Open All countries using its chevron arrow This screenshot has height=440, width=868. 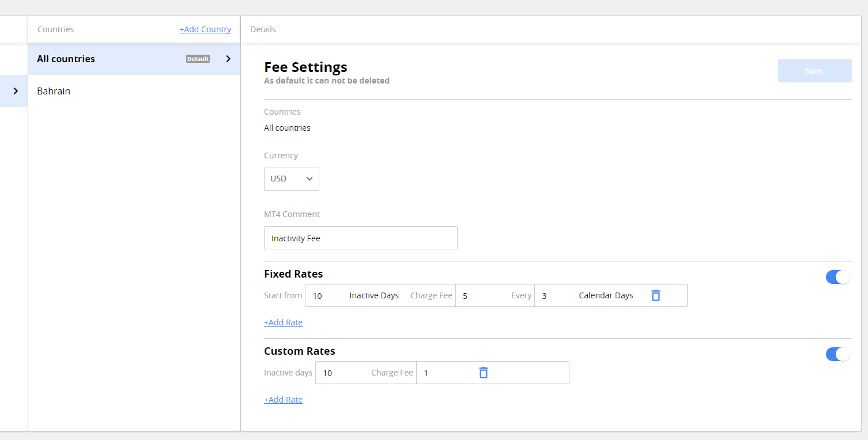tap(228, 58)
